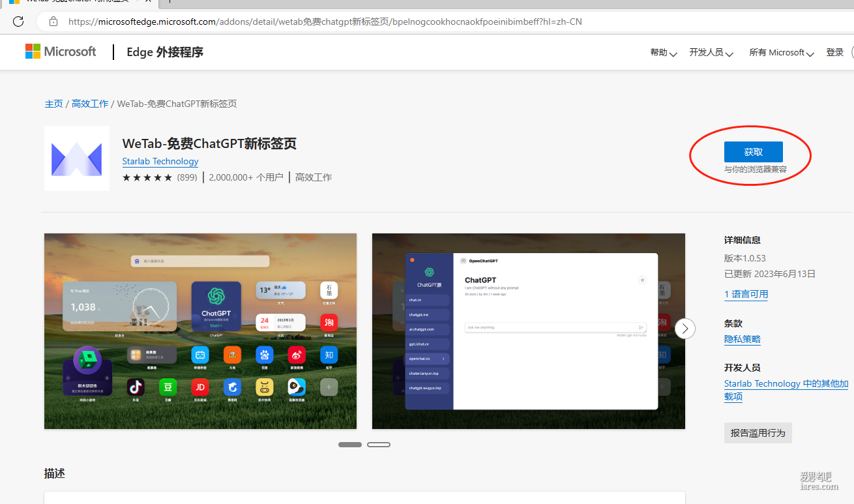Viewport: 854px width, 504px height.
Task: Click the 高效工作 category label beside user count
Action: 314,177
